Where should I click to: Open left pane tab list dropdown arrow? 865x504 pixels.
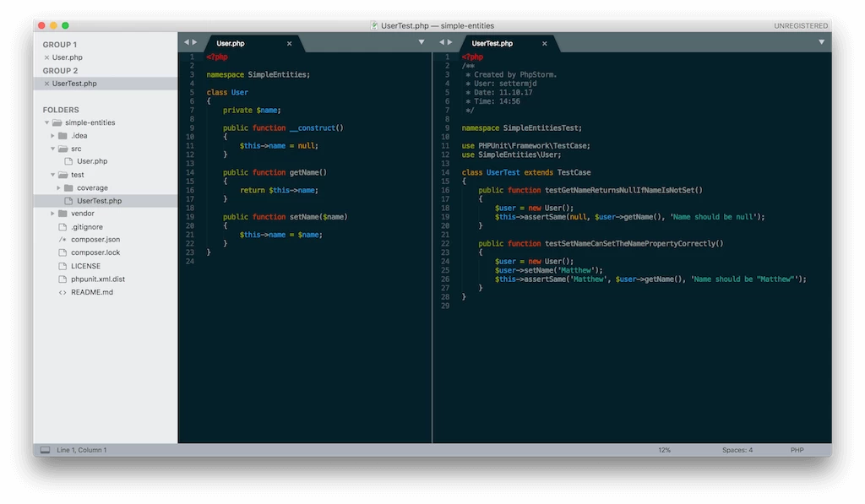421,42
